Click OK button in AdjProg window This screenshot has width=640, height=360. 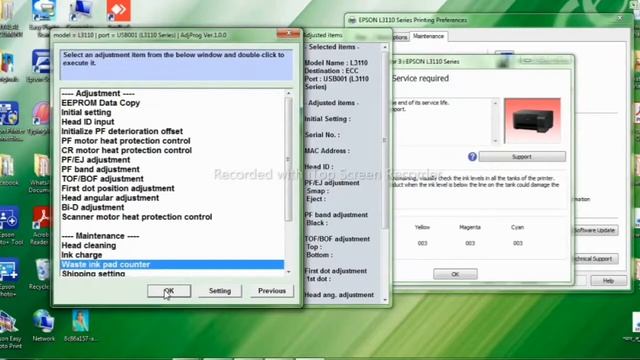[169, 291]
